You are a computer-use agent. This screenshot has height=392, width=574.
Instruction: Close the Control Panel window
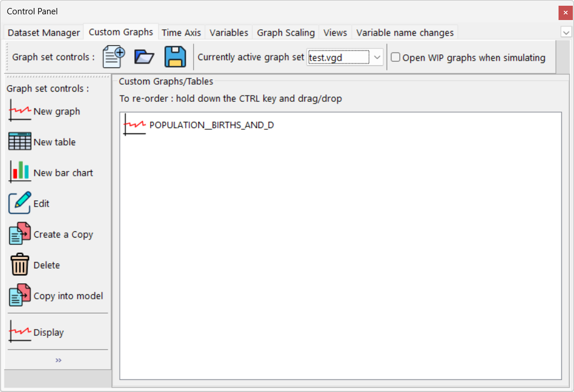pos(565,12)
